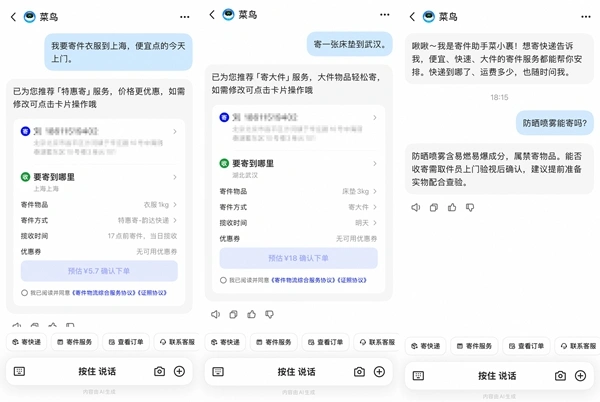This screenshot has height=402, width=600.
Task: Switch to keyboard input in the Wuhan mattress chat
Action: 218,372
